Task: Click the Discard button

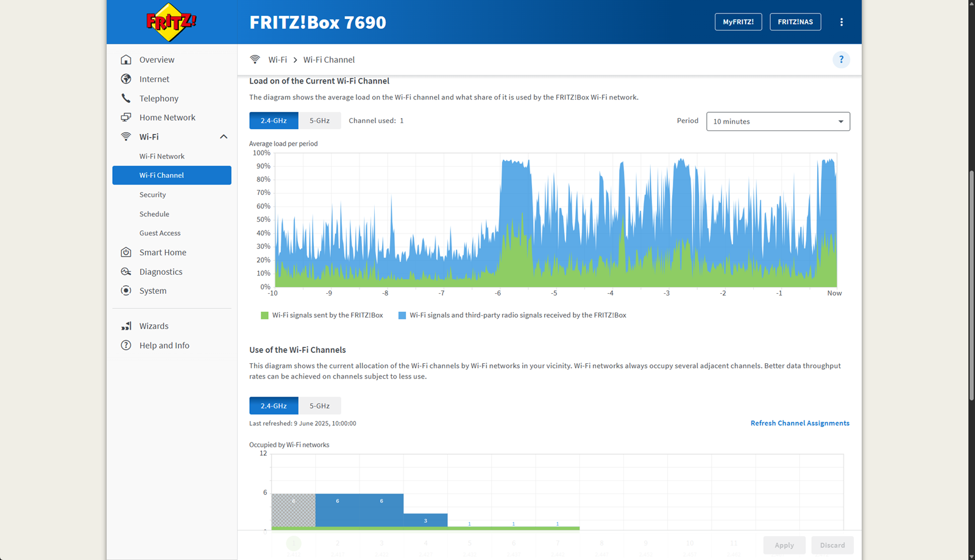Action: [832, 545]
